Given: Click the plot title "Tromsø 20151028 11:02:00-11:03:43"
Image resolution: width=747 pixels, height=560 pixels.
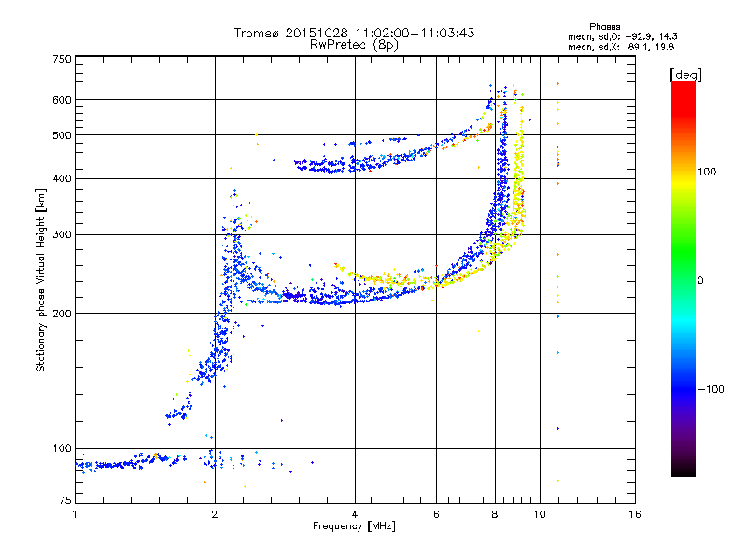Looking at the screenshot, I should pos(355,33).
